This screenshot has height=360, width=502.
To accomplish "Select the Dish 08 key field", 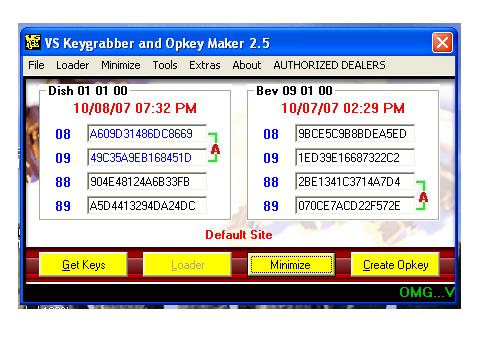I will point(147,134).
